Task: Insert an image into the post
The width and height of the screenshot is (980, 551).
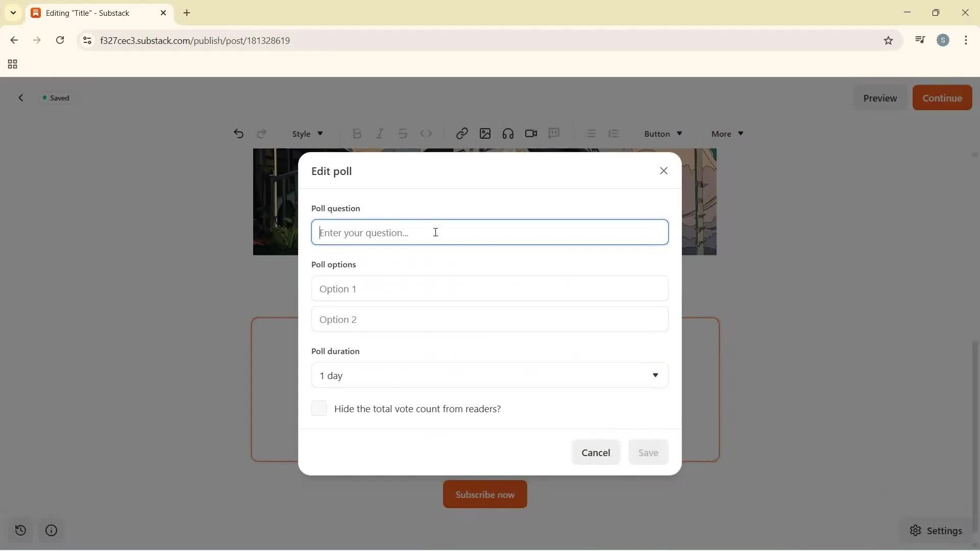Action: [x=485, y=133]
